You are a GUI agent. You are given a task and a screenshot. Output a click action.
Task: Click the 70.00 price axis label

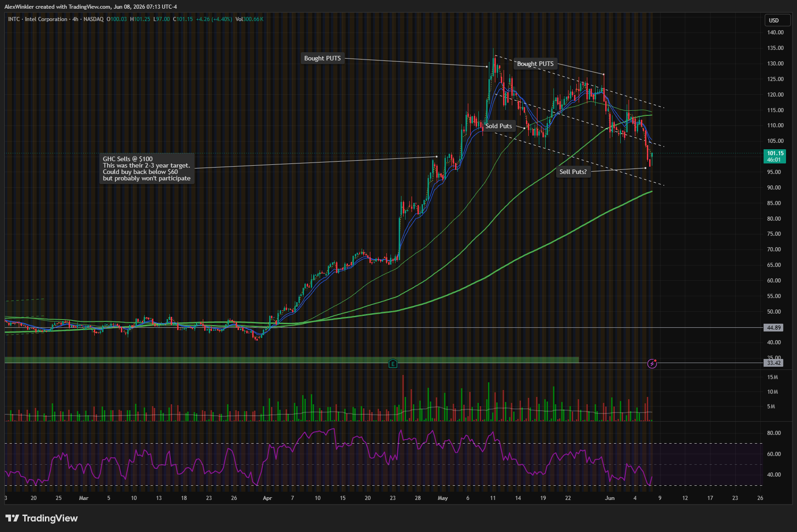pyautogui.click(x=774, y=250)
